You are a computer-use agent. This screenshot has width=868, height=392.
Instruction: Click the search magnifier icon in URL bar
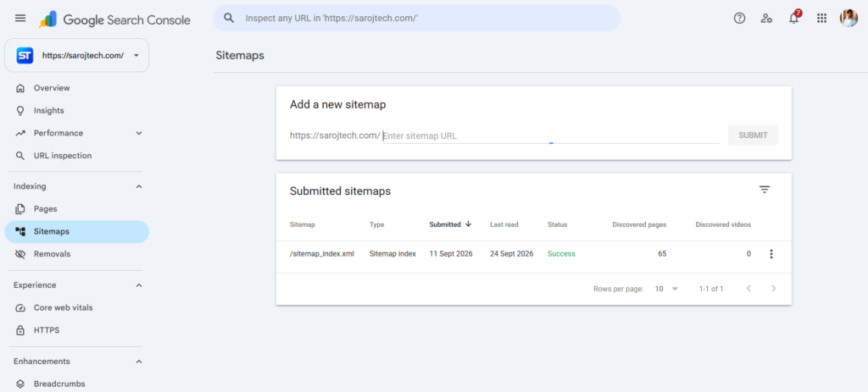[x=229, y=19]
